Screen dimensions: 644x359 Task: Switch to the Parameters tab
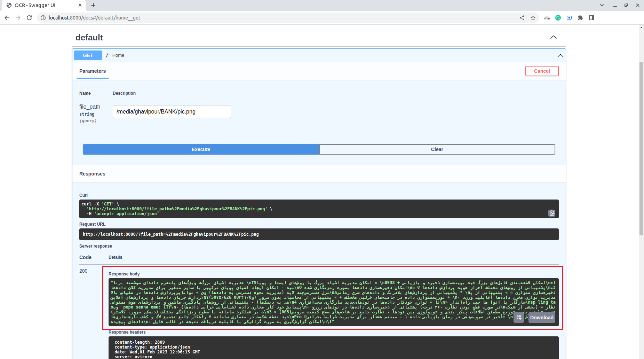point(93,71)
